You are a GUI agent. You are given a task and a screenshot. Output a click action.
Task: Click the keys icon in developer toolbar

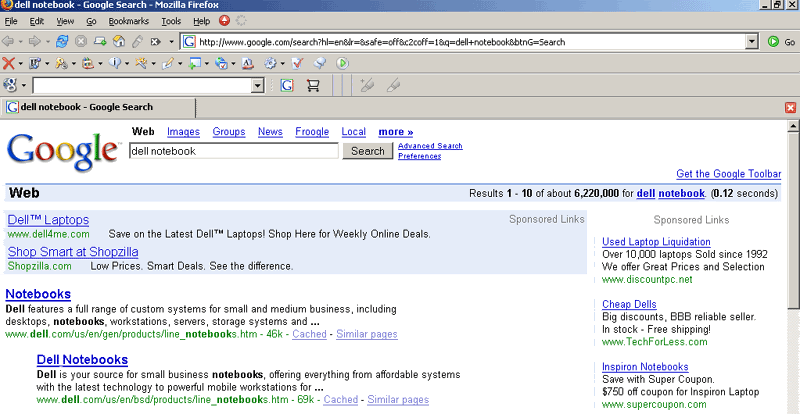(61, 63)
